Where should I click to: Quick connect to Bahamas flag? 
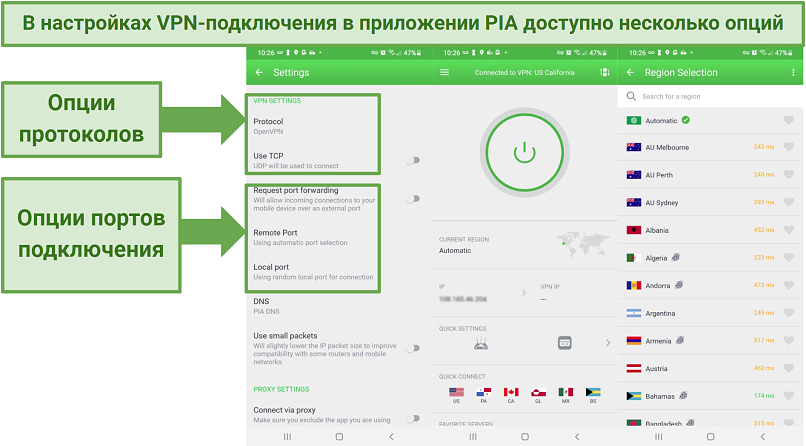click(593, 393)
